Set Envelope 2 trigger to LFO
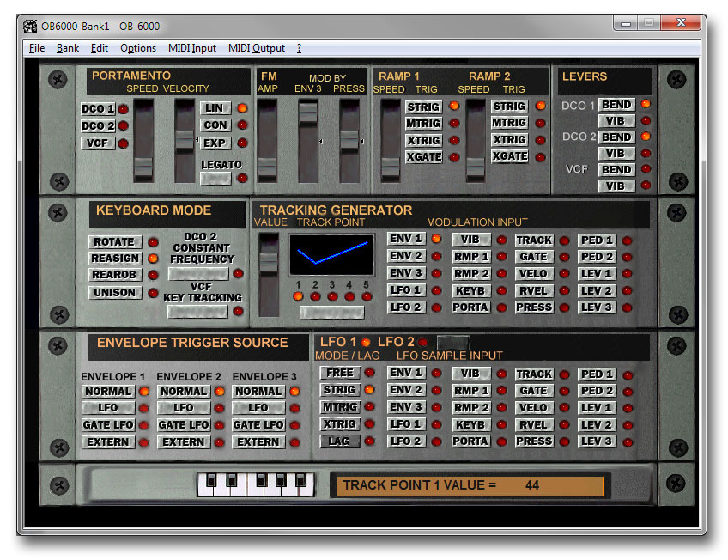This screenshot has height=560, width=728. 184,408
